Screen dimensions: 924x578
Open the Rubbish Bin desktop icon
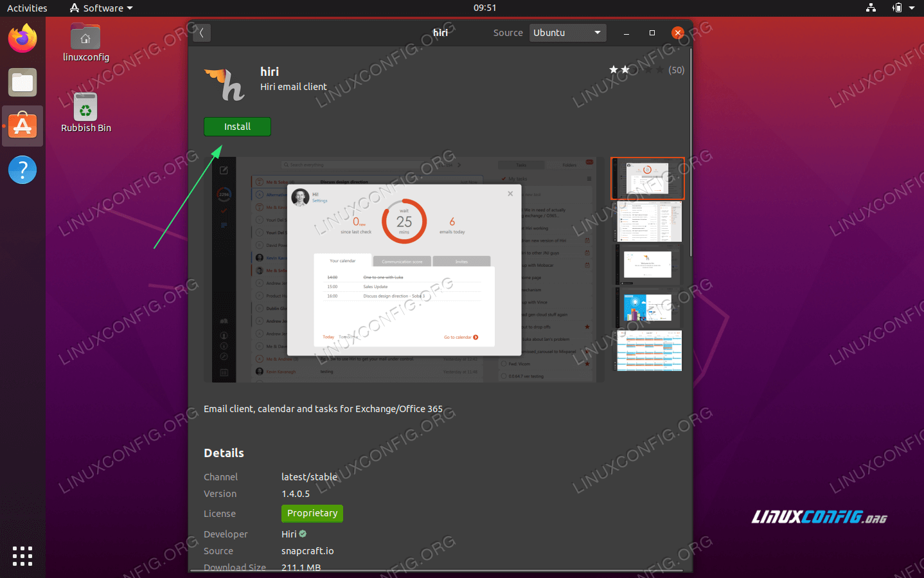(x=85, y=107)
